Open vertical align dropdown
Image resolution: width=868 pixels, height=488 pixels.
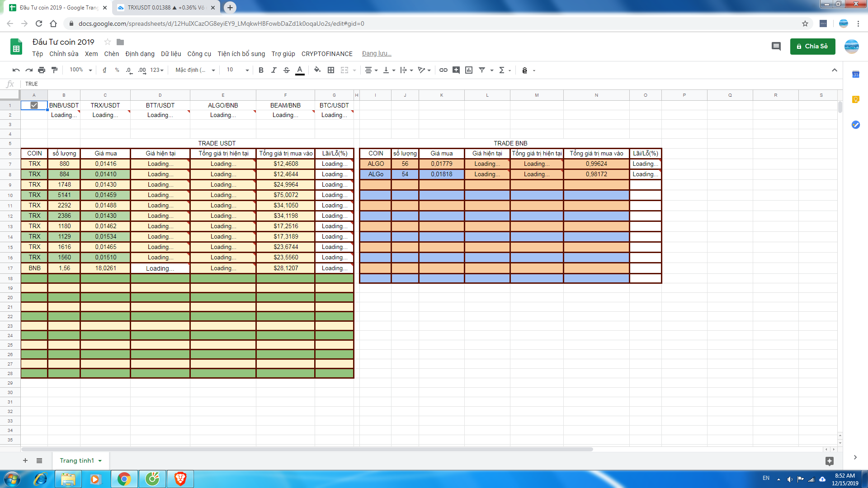(389, 70)
